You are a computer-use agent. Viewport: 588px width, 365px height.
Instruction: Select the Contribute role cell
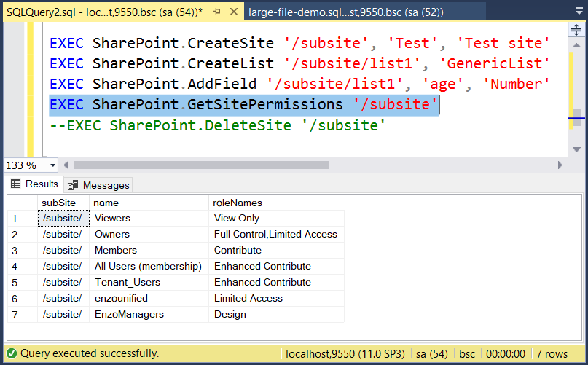pos(277,250)
